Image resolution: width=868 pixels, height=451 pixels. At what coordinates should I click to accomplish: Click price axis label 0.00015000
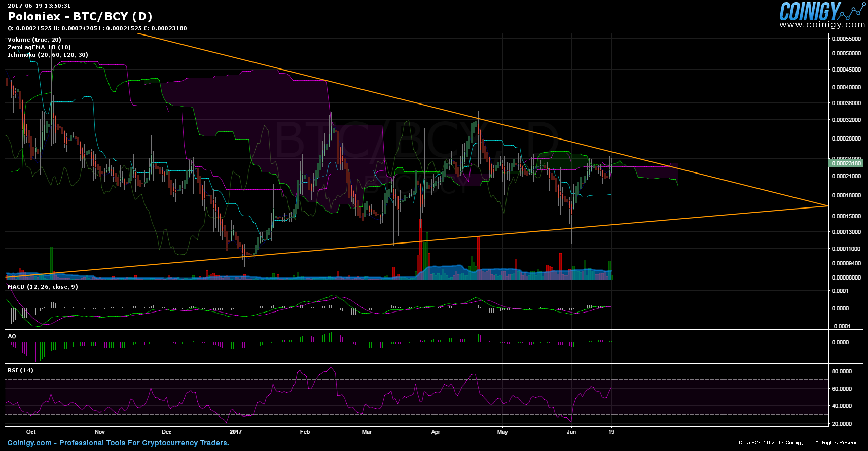tap(846, 216)
